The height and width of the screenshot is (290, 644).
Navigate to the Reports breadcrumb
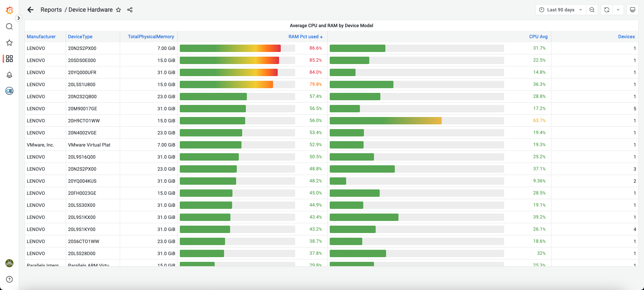click(51, 10)
